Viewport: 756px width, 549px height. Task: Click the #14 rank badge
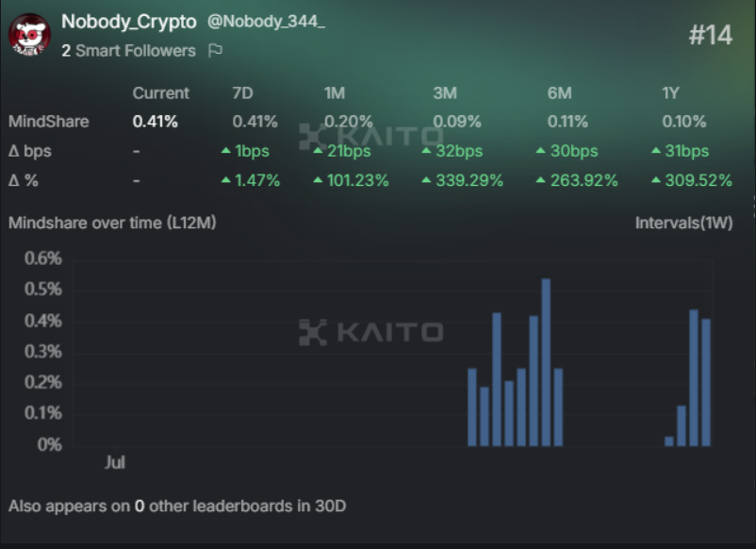point(711,35)
